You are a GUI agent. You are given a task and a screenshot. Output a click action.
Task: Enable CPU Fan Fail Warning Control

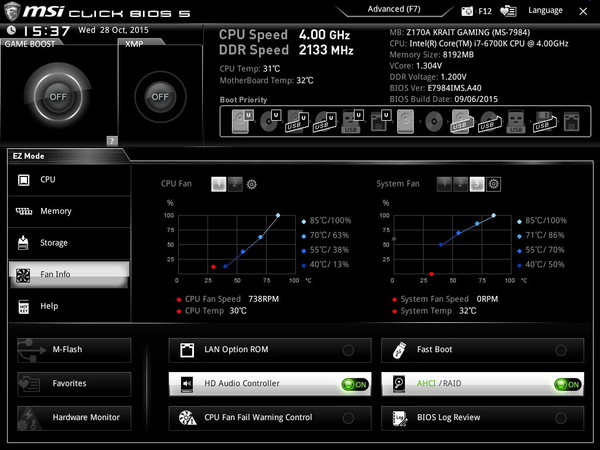pyautogui.click(x=270, y=418)
